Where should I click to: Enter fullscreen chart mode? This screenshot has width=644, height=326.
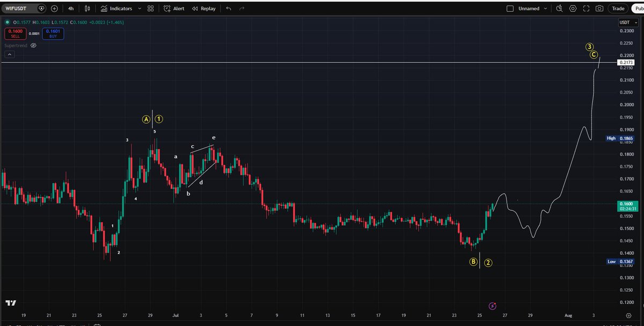pyautogui.click(x=586, y=9)
